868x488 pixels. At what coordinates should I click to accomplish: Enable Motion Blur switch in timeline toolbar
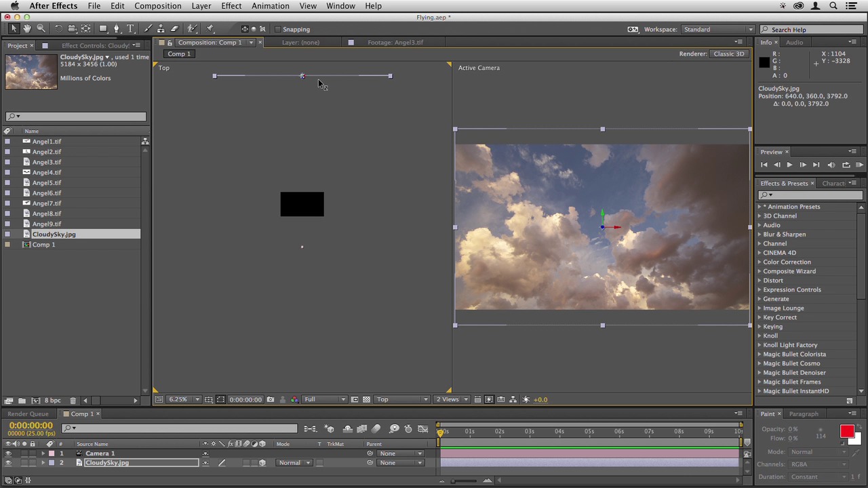point(376,428)
